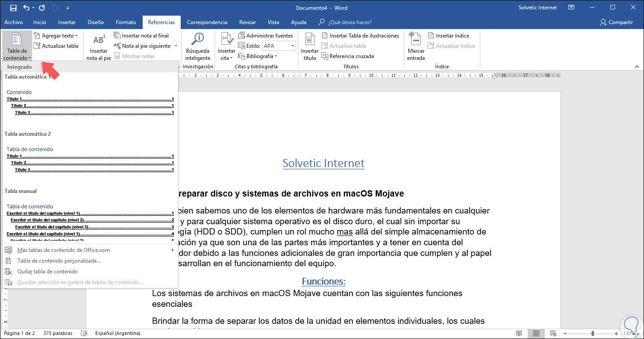The image size is (644, 339).
Task: Click the Compartir button
Action: pyautogui.click(x=617, y=22)
